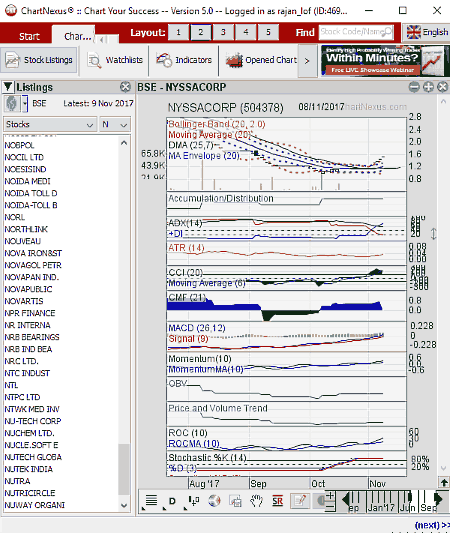450x533 pixels.
Task: Click the ADX pane vertical resize handle
Action: click(433, 234)
